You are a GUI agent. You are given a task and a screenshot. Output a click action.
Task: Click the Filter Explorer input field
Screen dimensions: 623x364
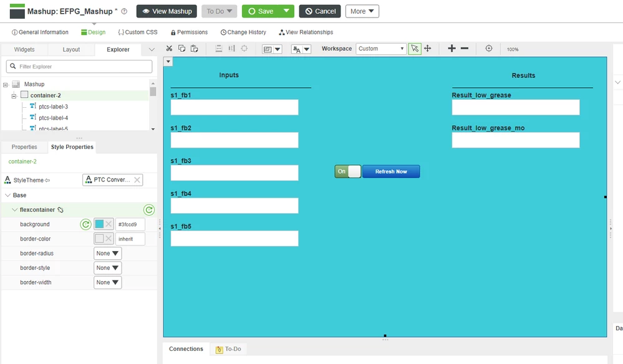(79, 66)
